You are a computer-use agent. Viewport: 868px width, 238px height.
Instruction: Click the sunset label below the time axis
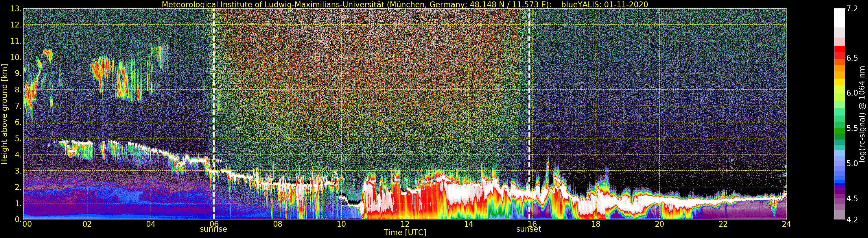528,229
